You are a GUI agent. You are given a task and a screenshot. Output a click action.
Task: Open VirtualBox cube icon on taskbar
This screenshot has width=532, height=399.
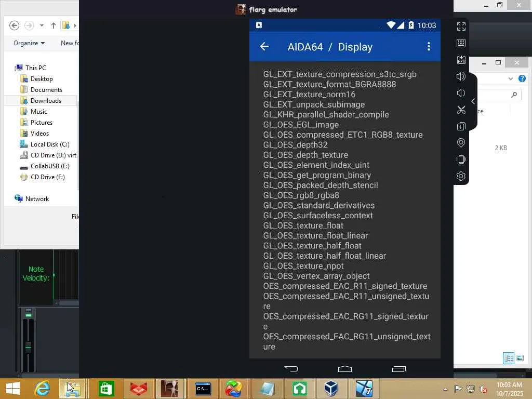coord(331,389)
